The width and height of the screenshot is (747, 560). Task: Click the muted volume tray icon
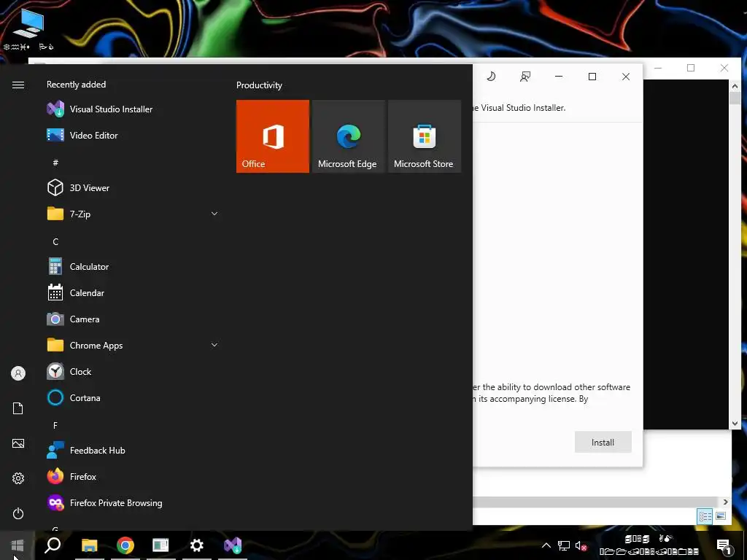pyautogui.click(x=581, y=545)
